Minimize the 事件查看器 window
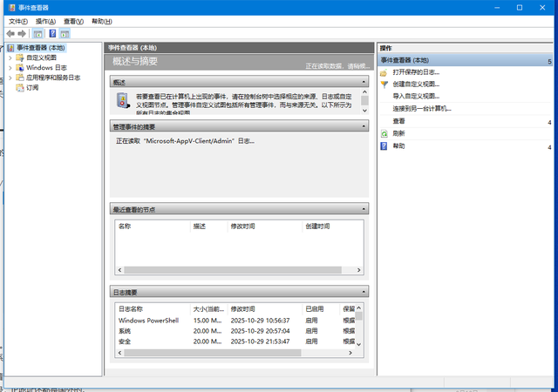This screenshot has width=558, height=392. click(497, 8)
